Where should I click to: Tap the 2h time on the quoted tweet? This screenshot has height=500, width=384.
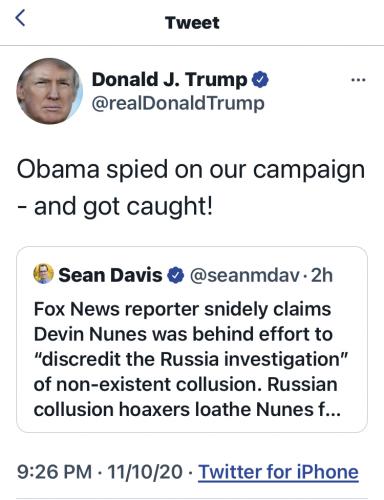click(x=322, y=276)
